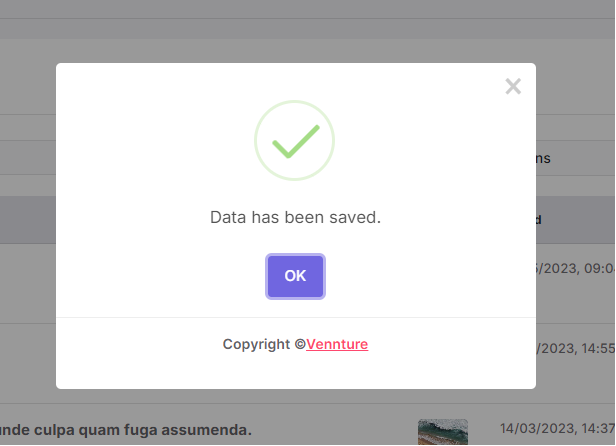Click the 14/03/2023, 14:37 date cell

point(557,428)
